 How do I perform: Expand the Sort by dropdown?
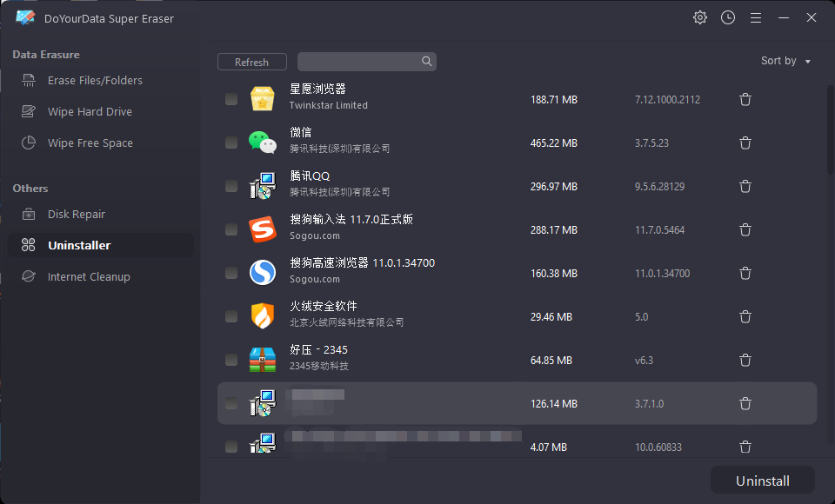coord(785,61)
